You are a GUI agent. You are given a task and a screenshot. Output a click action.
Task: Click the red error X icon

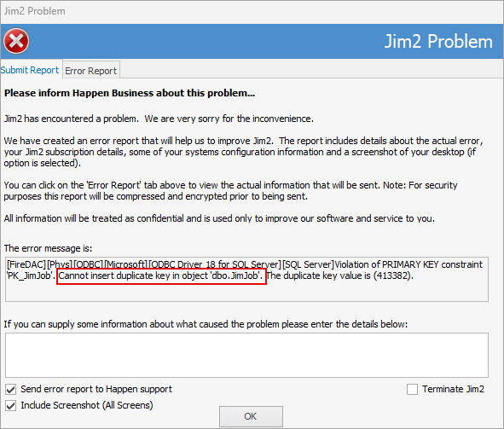pyautogui.click(x=16, y=41)
